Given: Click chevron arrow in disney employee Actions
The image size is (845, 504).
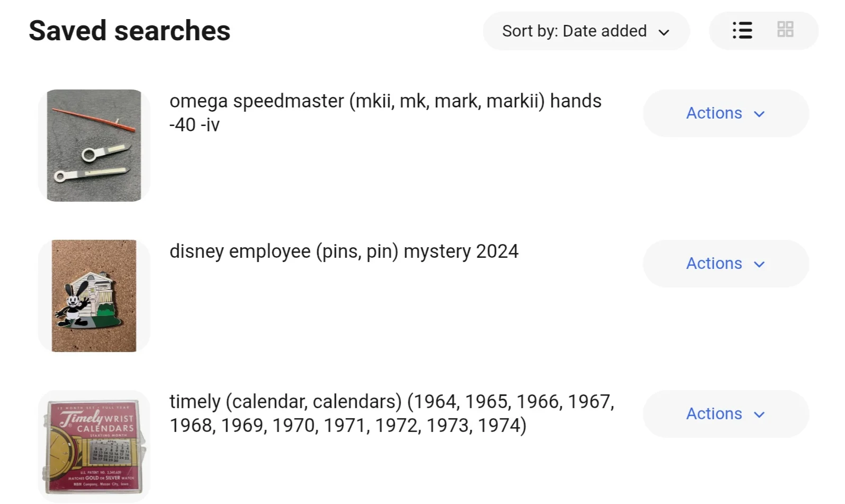Looking at the screenshot, I should [x=759, y=264].
